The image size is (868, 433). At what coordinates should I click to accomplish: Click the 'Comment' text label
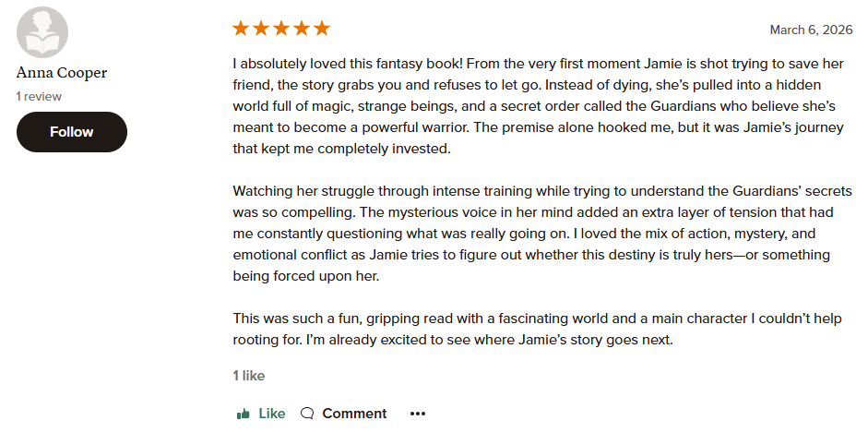[354, 414]
